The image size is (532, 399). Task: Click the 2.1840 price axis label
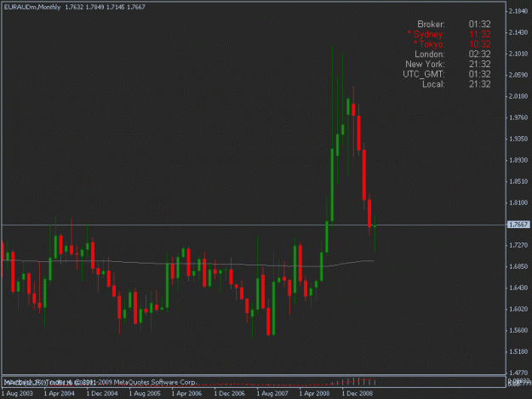[518, 11]
